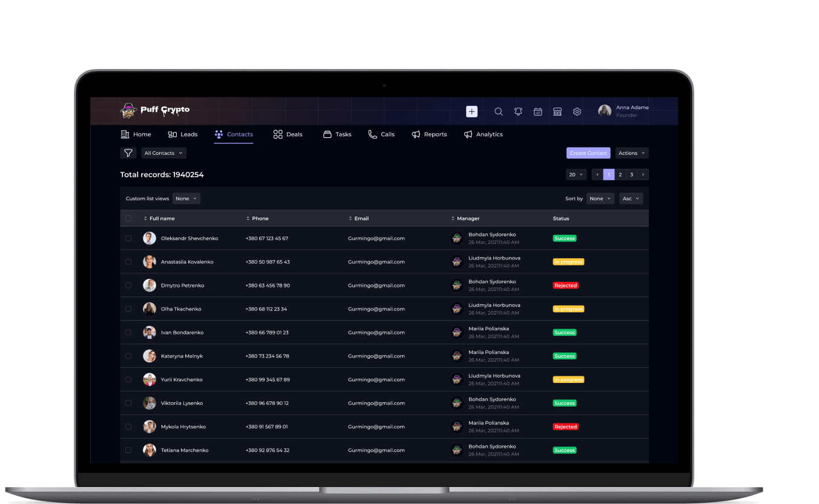819x504 pixels.
Task: Switch to the Deals tab
Action: tap(288, 134)
